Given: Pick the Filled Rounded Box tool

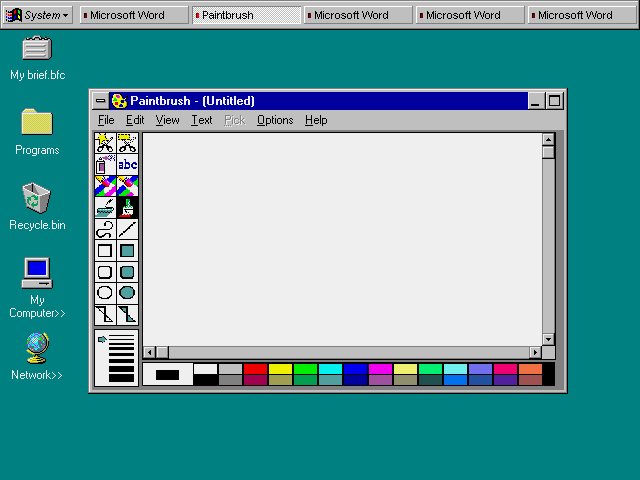Looking at the screenshot, I should click(x=127, y=272).
